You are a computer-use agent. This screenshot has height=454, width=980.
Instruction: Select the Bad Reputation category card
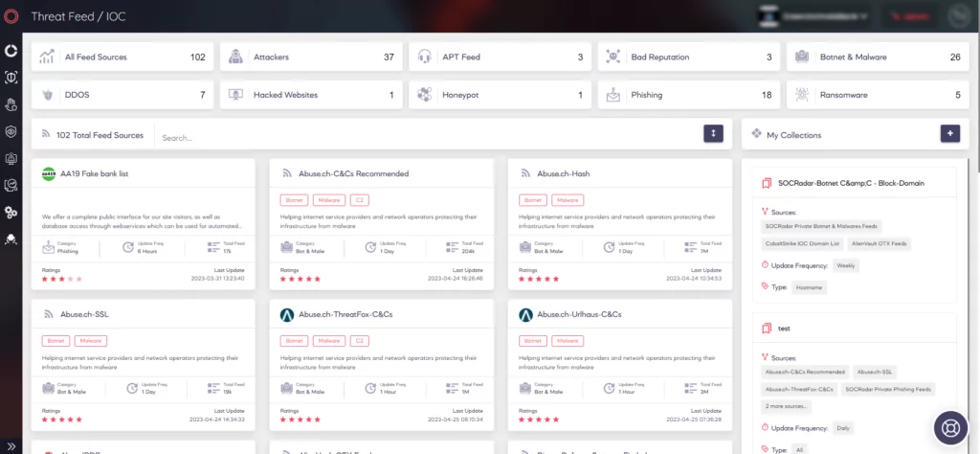(689, 57)
